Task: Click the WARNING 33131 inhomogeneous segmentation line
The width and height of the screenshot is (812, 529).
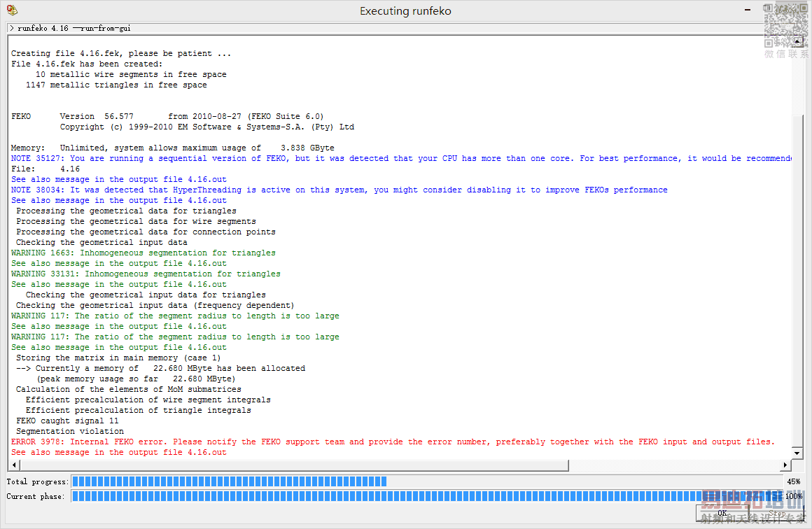Action: 146,274
